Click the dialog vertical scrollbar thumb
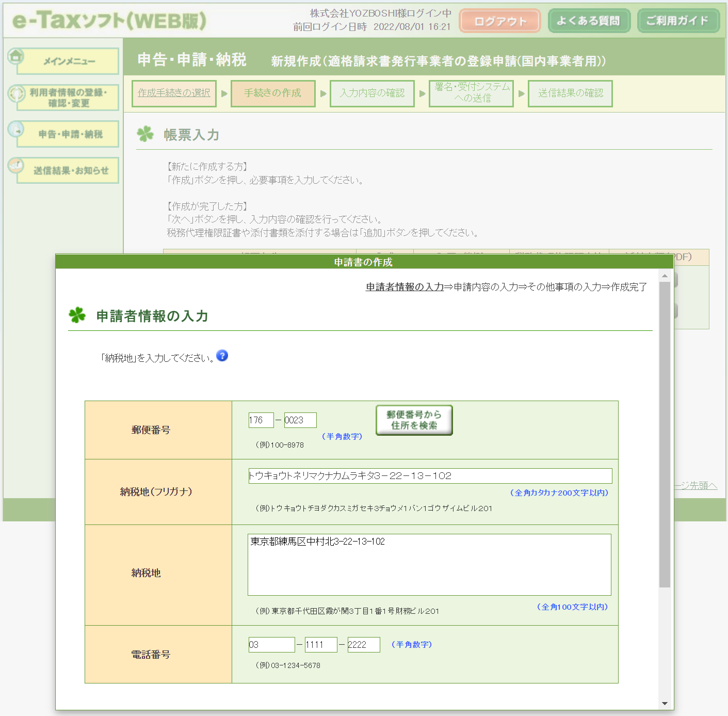The image size is (728, 716). tap(665, 434)
